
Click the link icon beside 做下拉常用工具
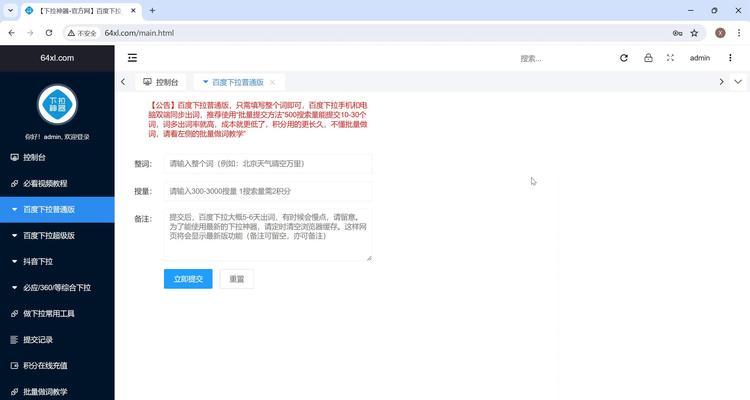coord(14,314)
